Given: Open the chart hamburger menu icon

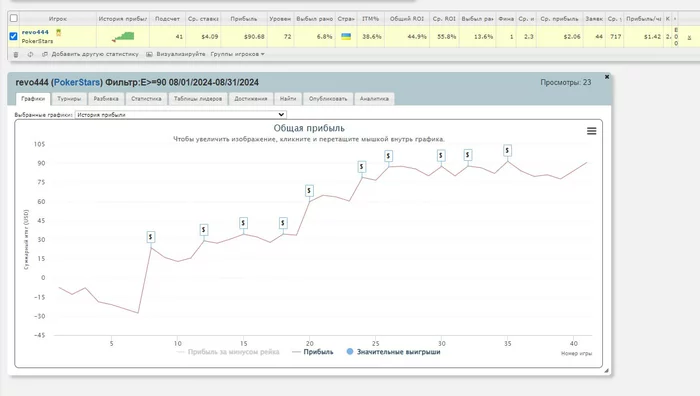Looking at the screenshot, I should [592, 131].
